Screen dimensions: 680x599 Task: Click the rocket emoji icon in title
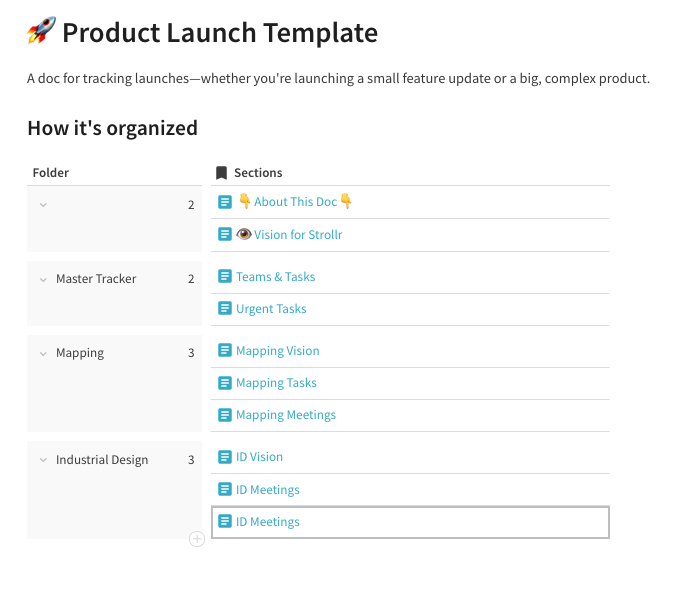pyautogui.click(x=41, y=30)
